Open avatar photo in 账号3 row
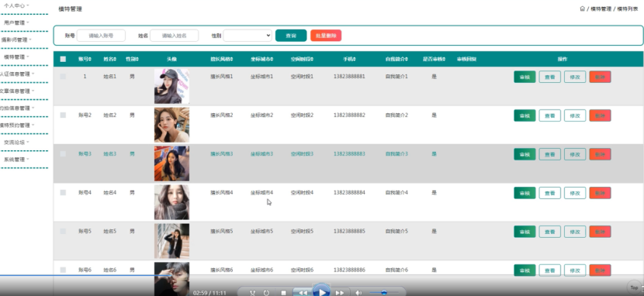 click(x=171, y=163)
